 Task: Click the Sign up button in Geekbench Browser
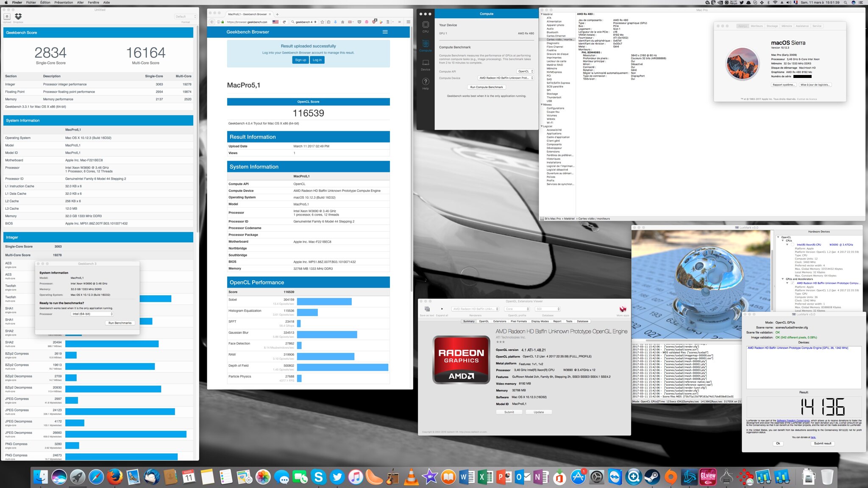(300, 60)
